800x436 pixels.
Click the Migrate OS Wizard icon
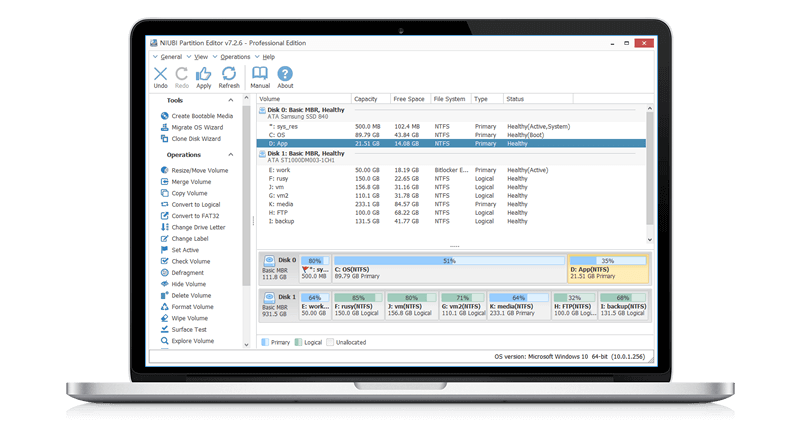164,127
